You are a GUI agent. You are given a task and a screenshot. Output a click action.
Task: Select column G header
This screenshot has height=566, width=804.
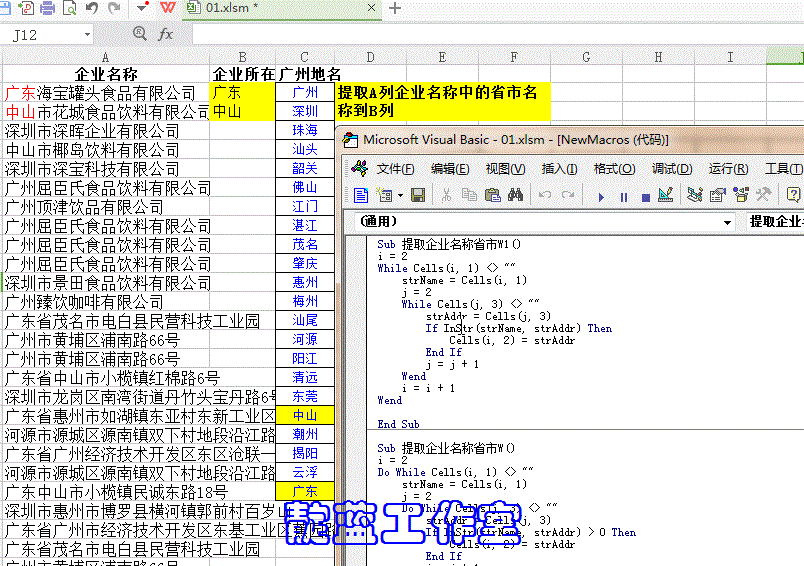coord(586,57)
